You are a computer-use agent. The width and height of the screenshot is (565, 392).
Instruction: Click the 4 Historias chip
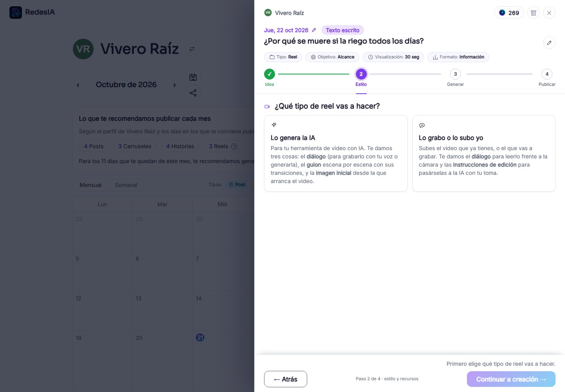click(180, 146)
